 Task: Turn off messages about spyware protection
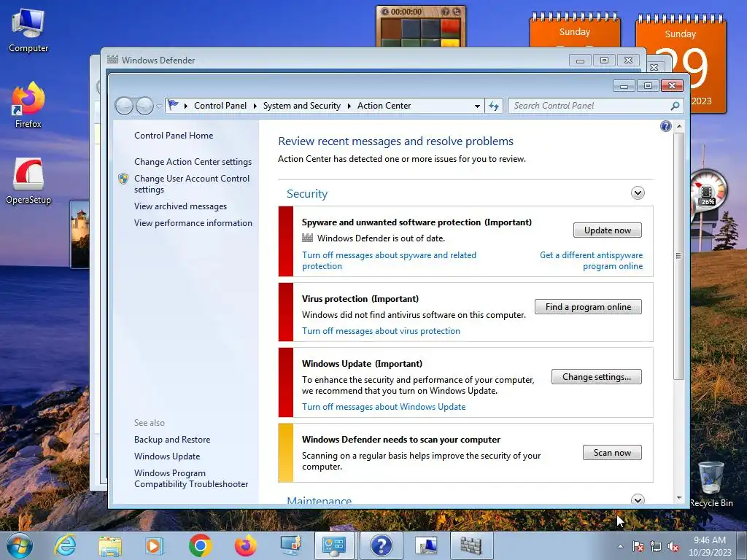pos(389,260)
